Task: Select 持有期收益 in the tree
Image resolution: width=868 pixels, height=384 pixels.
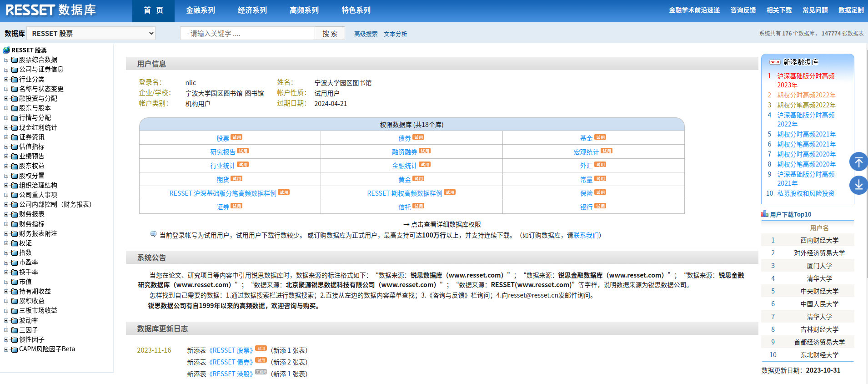Action: click(35, 292)
